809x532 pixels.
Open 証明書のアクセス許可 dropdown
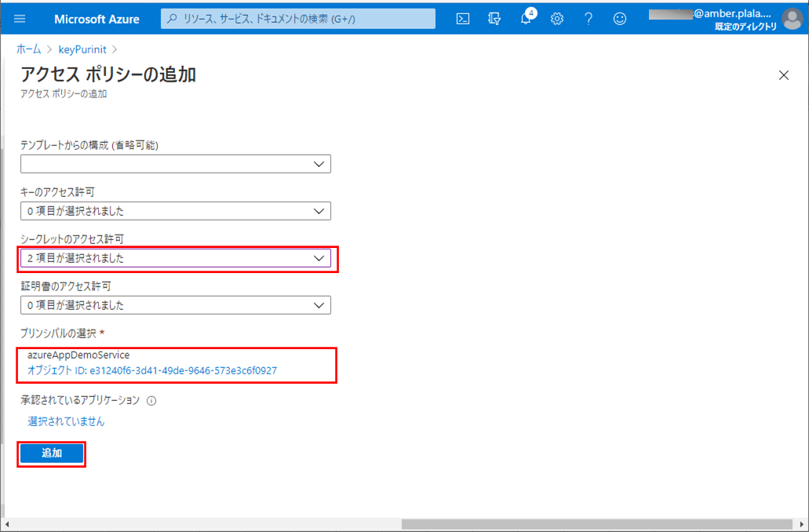click(176, 305)
